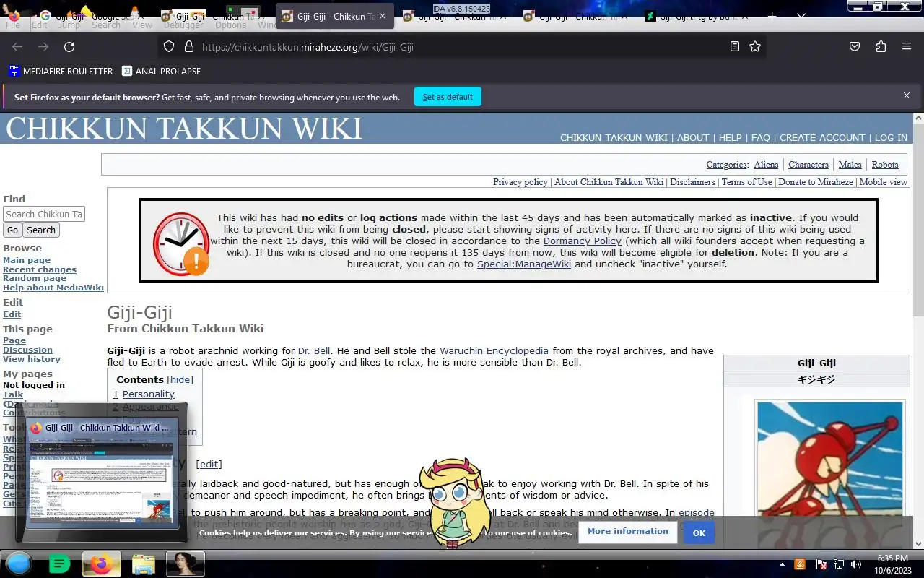924x578 pixels.
Task: Bookmark this page with the star icon
Action: pos(755,47)
